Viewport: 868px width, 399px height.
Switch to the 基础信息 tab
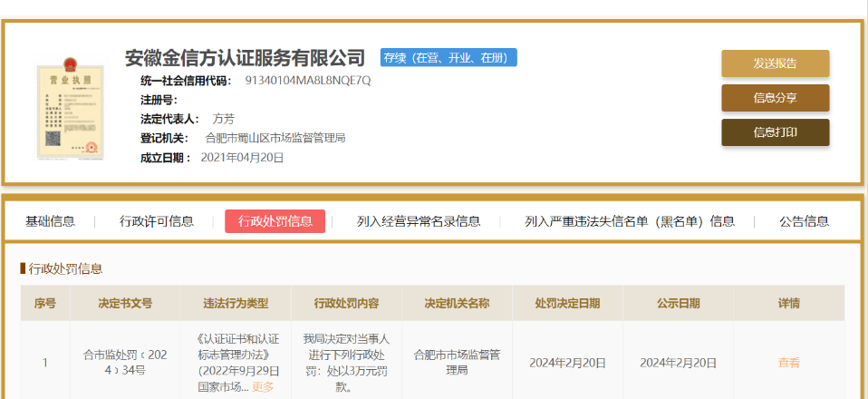tap(50, 221)
